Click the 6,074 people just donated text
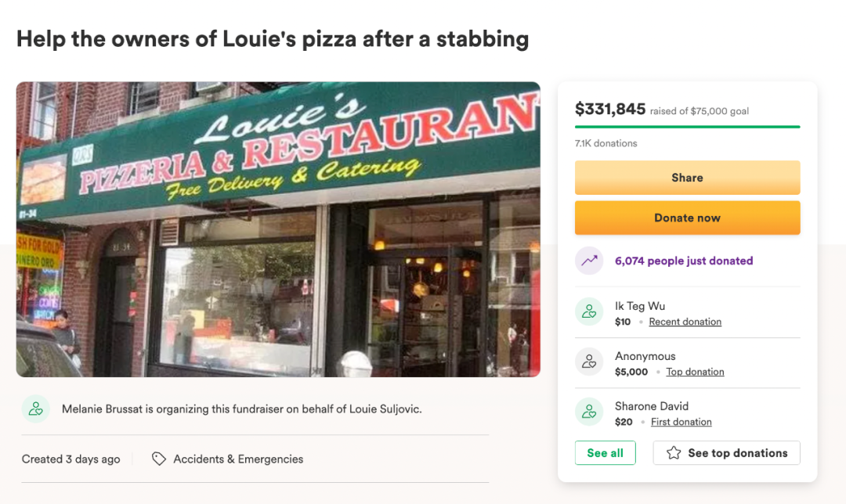The height and width of the screenshot is (504, 846). 684,261
